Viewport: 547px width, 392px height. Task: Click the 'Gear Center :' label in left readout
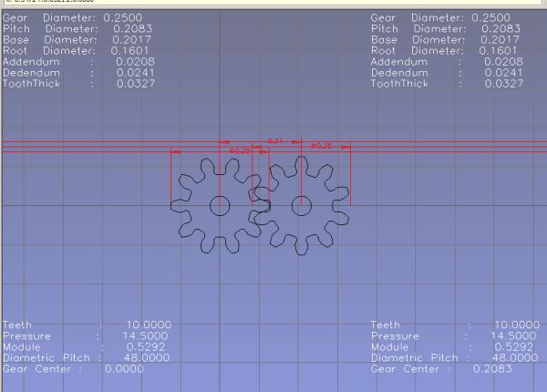click(43, 369)
